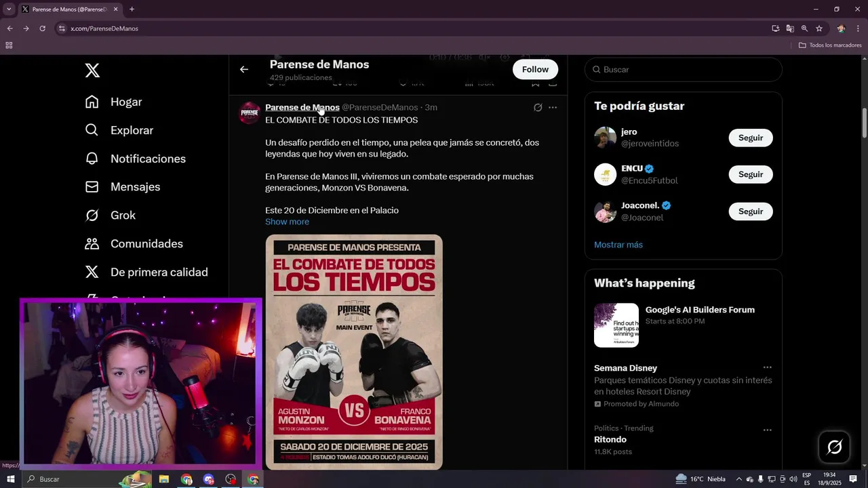Open the floating Grok button

coord(835,447)
